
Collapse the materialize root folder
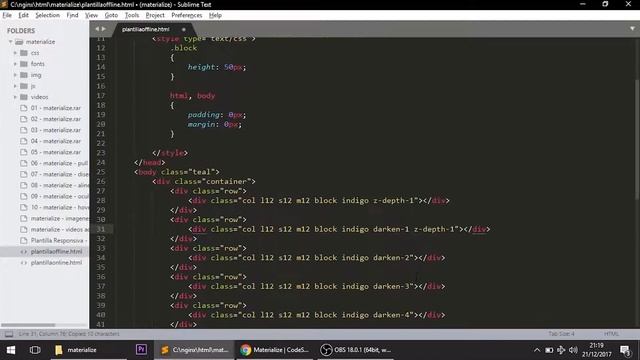tap(10, 42)
